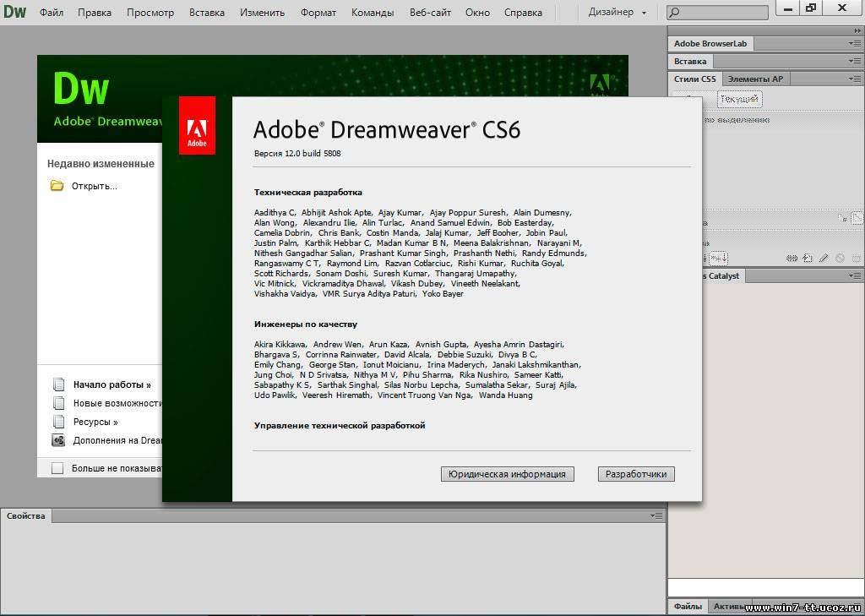Switch to the Элементы AP tab
The width and height of the screenshot is (865, 616).
point(755,79)
